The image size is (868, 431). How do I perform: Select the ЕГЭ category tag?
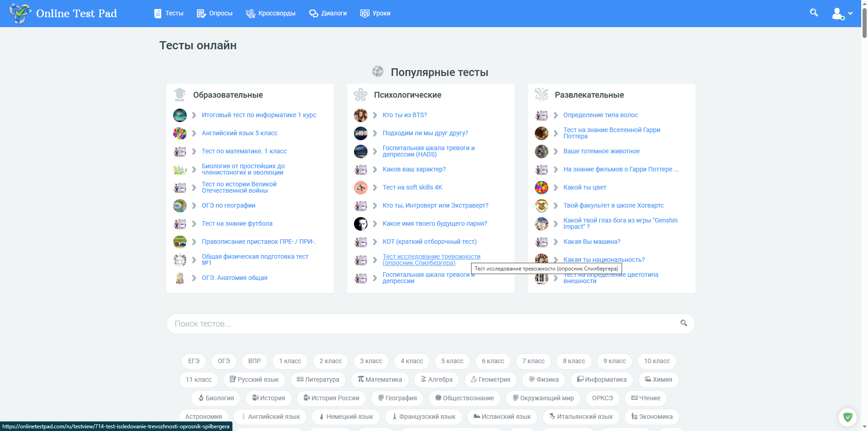point(194,361)
